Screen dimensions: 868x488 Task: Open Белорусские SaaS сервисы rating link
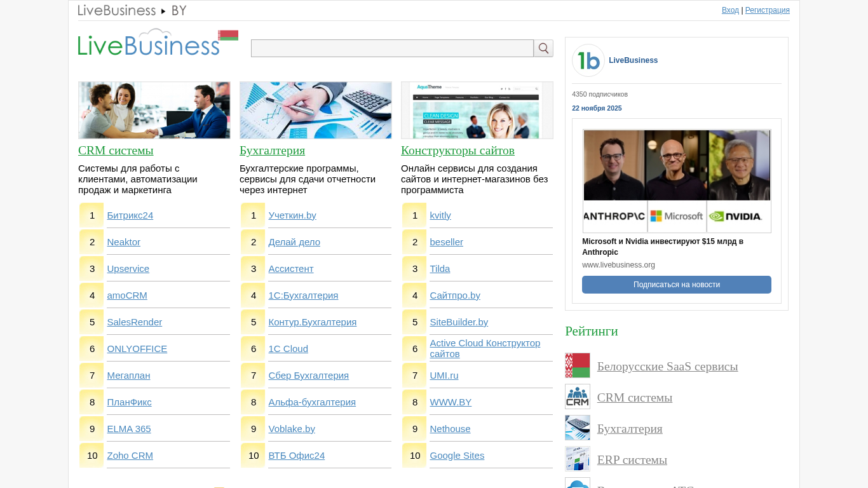pyautogui.click(x=668, y=367)
